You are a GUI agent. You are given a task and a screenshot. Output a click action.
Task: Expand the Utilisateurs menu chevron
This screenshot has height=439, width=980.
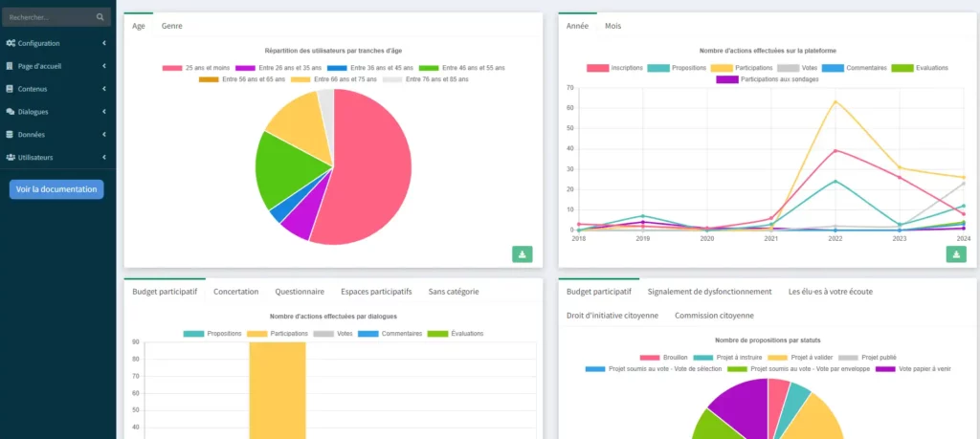[x=103, y=158]
